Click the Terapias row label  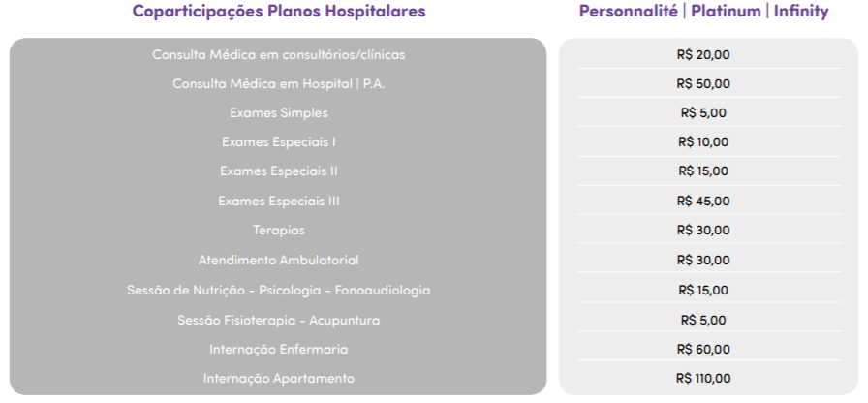click(278, 231)
